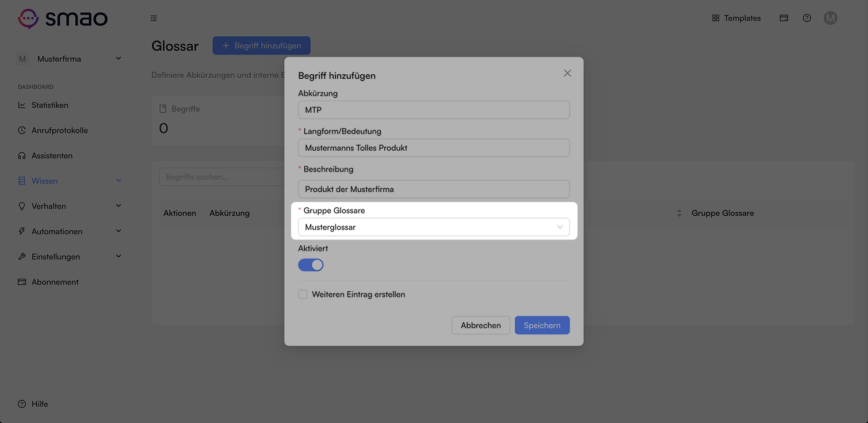This screenshot has height=423, width=868.
Task: Click the Speichern button
Action: 542,325
